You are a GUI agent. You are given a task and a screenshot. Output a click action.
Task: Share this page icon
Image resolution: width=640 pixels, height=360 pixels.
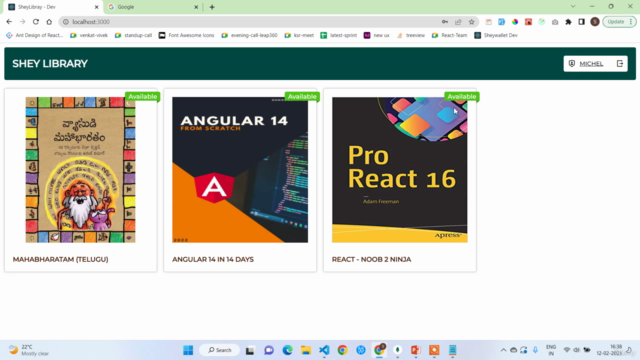tap(458, 22)
